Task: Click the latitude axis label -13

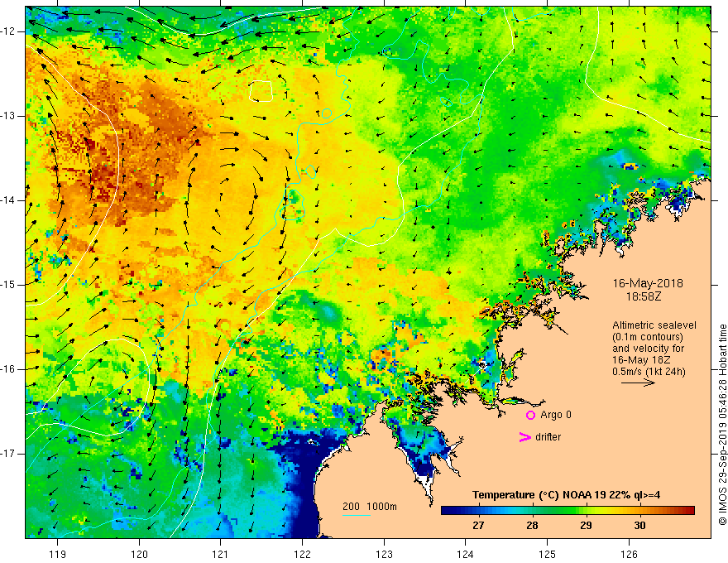Action: [9, 116]
